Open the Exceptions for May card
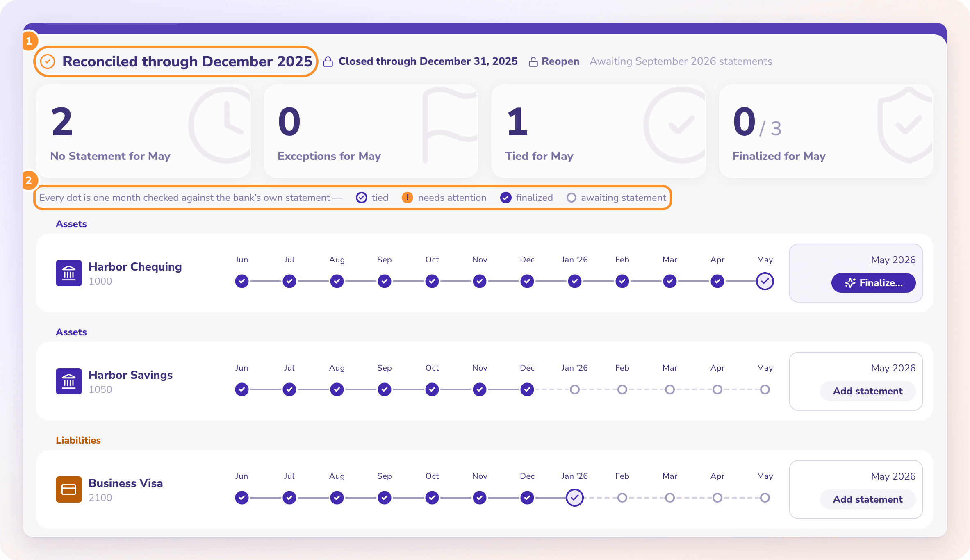 pyautogui.click(x=371, y=131)
